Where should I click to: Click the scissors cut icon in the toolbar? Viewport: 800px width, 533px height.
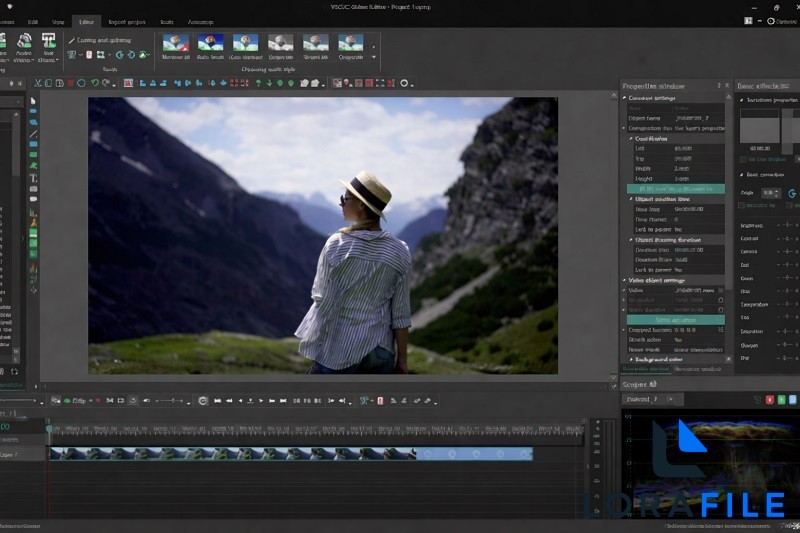point(38,83)
